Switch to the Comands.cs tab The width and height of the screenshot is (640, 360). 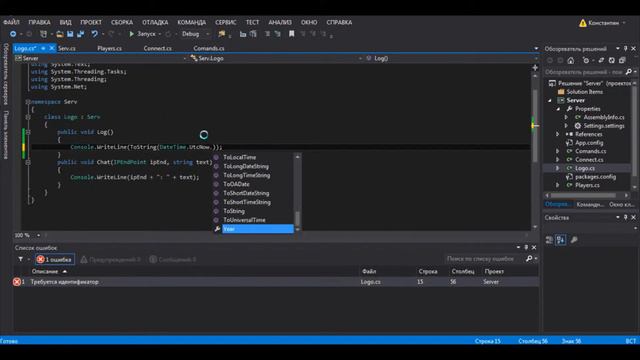click(x=209, y=48)
